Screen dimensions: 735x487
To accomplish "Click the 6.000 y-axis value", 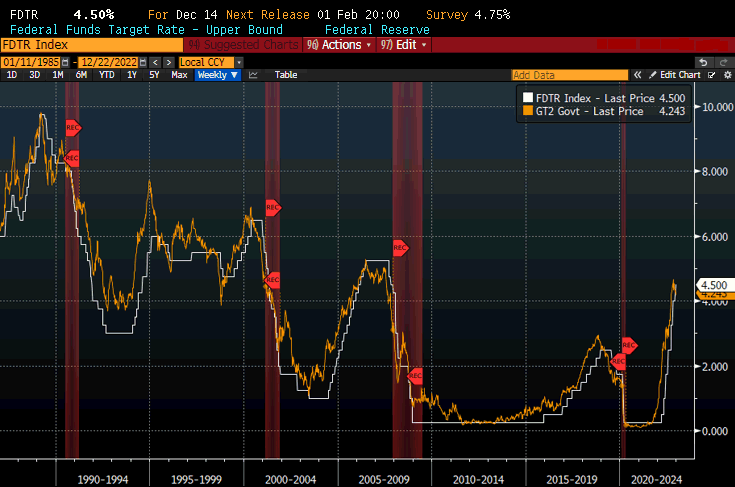I will [715, 237].
